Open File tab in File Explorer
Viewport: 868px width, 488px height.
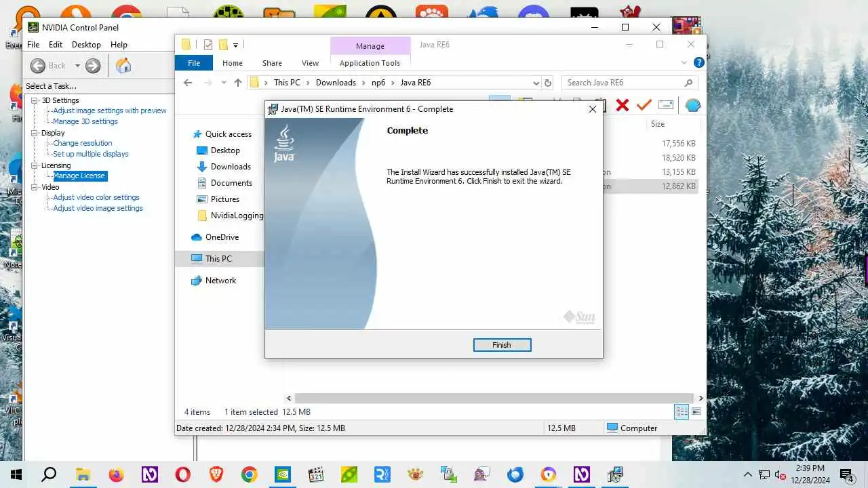pos(194,63)
